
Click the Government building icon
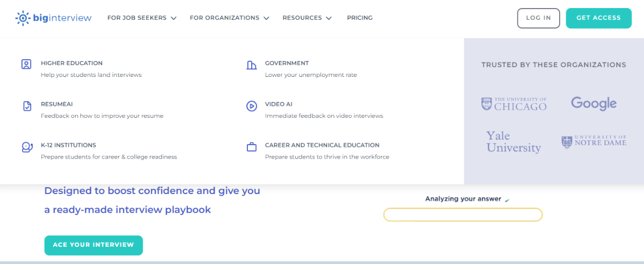tap(251, 65)
